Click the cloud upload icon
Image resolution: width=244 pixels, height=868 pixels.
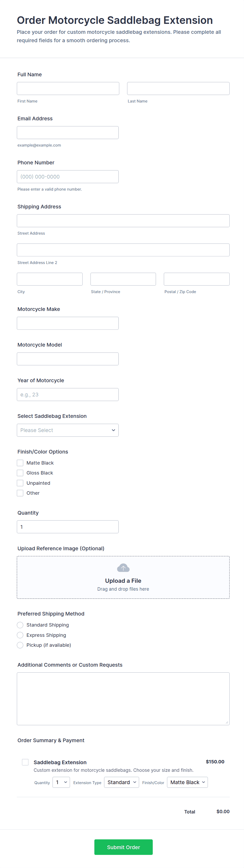123,568
